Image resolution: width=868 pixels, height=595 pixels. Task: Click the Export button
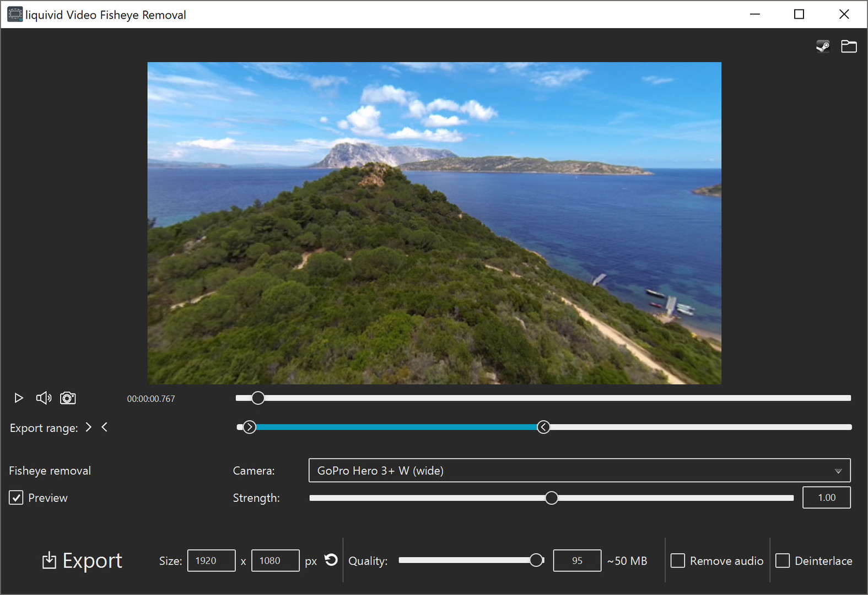point(82,560)
